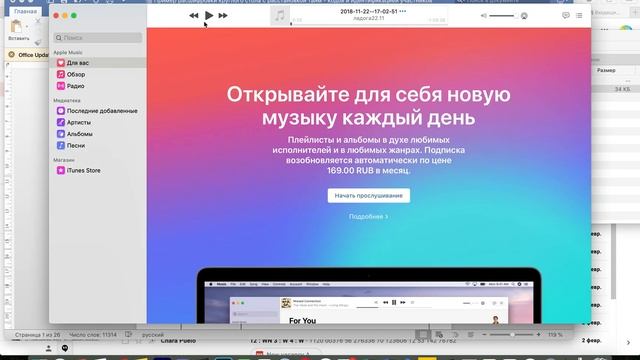Click the star icon of iTunes Store
This screenshot has height=360, width=640.
(x=61, y=170)
